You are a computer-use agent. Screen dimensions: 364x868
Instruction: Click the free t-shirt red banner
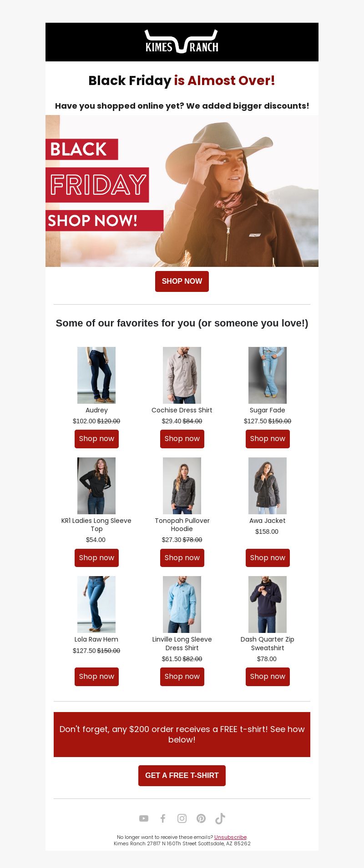(x=182, y=734)
